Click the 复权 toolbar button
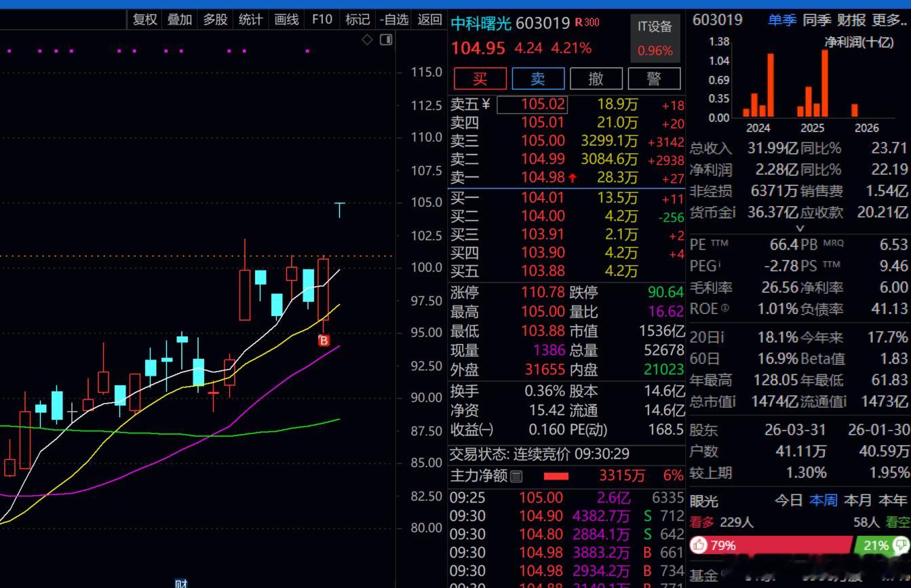The image size is (911, 588). tap(145, 20)
